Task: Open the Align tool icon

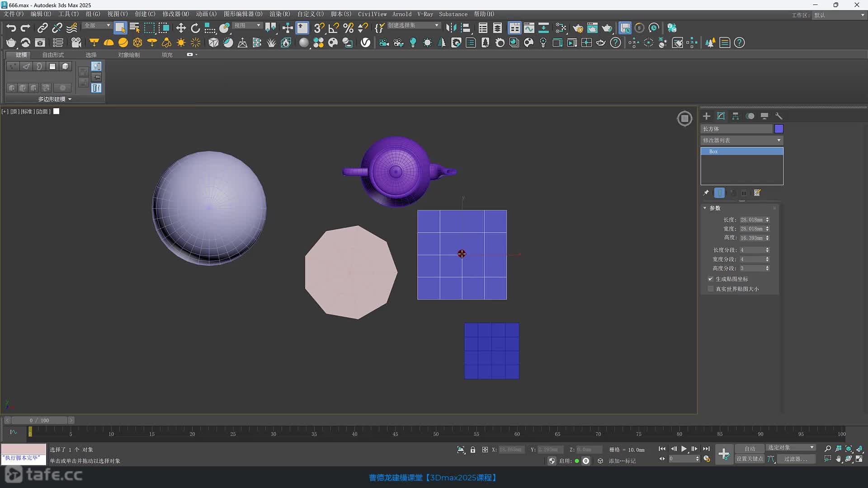Action: (x=466, y=28)
